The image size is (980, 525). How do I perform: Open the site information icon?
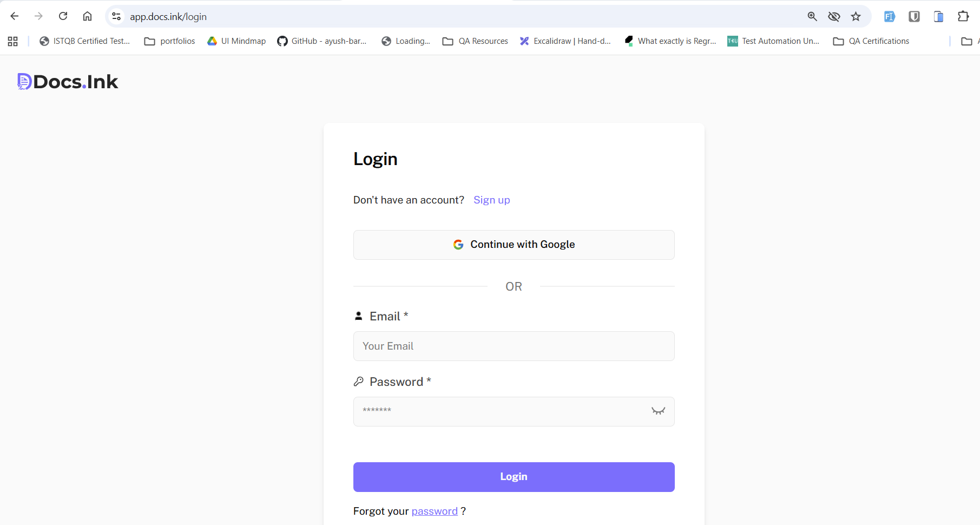116,16
